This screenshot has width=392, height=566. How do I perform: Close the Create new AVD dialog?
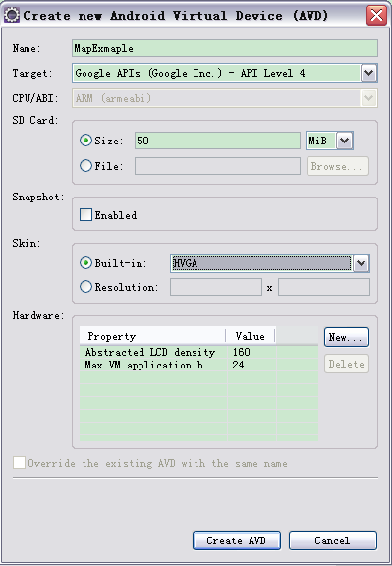coord(376,15)
